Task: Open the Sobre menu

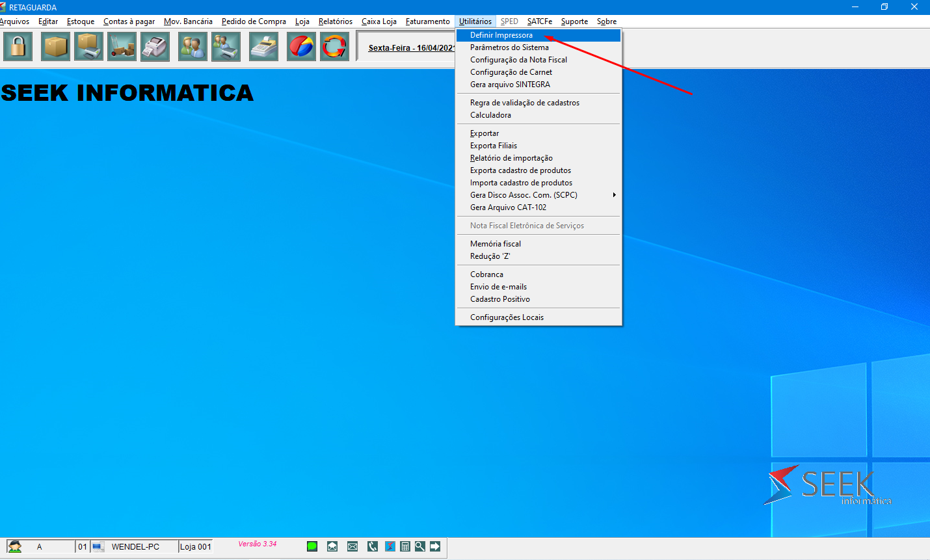Action: pos(607,21)
